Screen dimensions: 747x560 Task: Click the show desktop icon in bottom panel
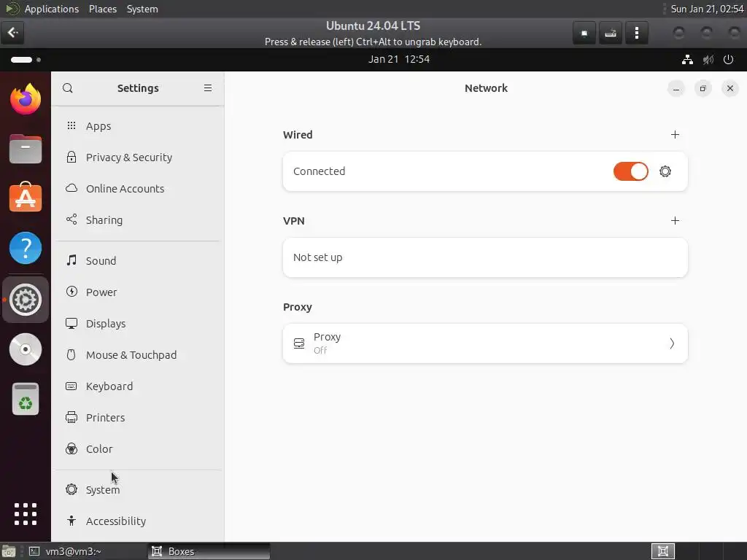pos(9,551)
